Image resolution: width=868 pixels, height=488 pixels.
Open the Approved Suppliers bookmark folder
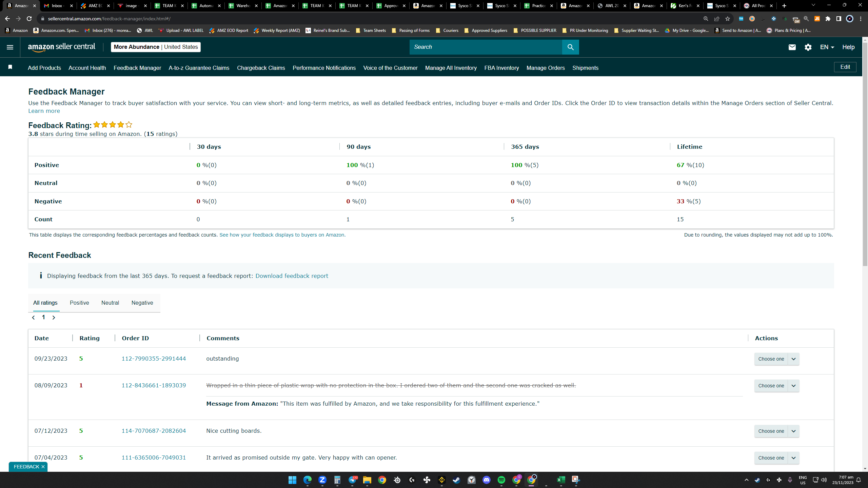coord(486,30)
